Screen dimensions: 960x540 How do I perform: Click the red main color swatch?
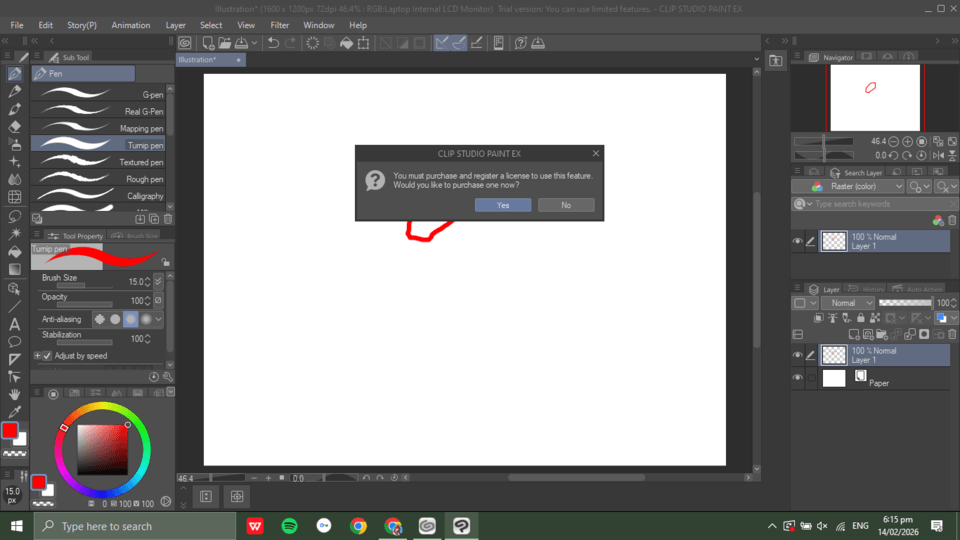(10, 431)
